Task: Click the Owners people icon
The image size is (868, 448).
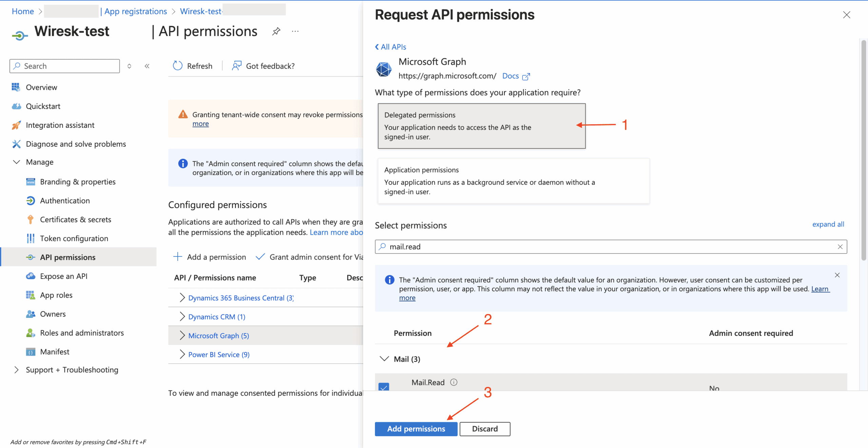Action: [x=31, y=314]
